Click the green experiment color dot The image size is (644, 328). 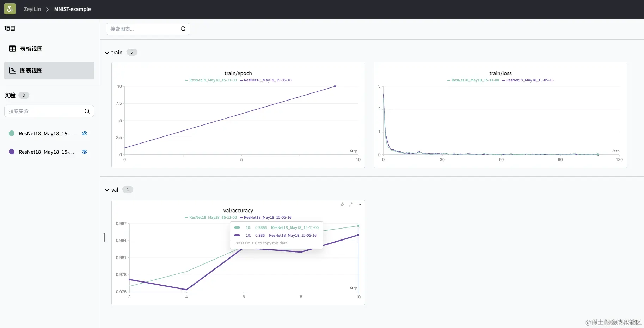(x=12, y=133)
